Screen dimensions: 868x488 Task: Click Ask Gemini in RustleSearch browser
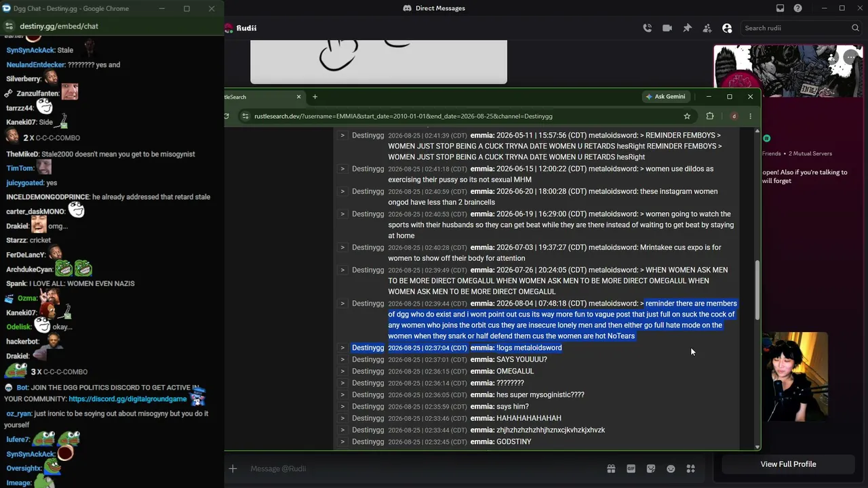[x=665, y=97]
